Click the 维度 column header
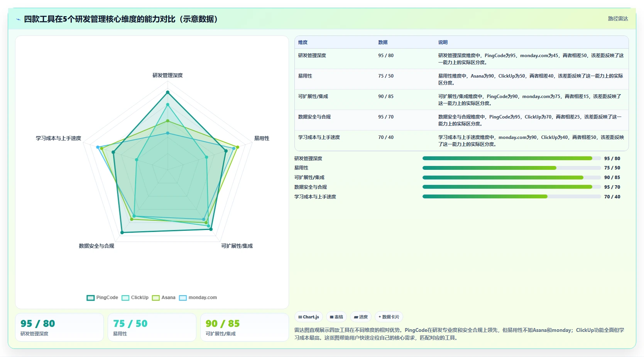 [303, 42]
